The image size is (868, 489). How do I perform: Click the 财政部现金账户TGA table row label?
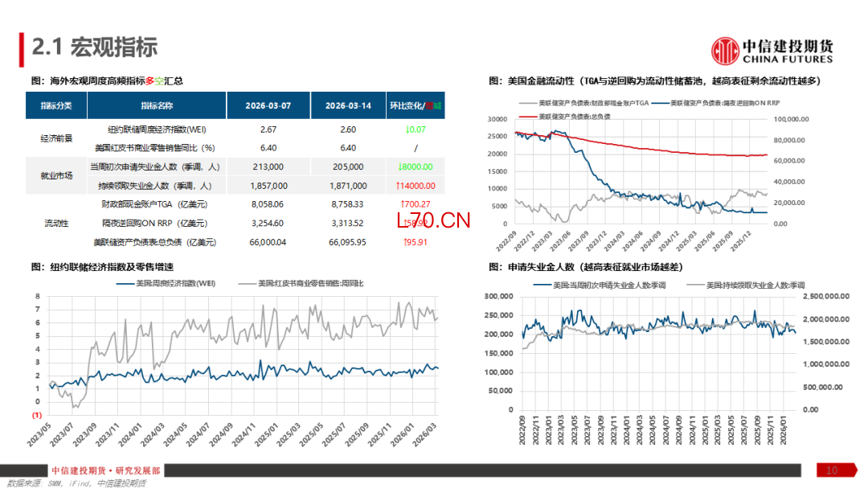tap(156, 204)
